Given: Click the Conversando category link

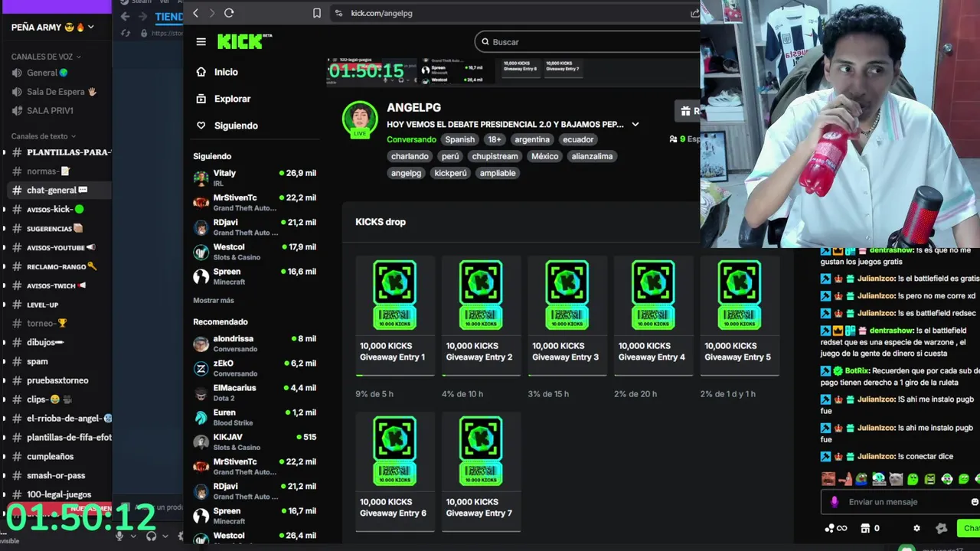Looking at the screenshot, I should (411, 139).
